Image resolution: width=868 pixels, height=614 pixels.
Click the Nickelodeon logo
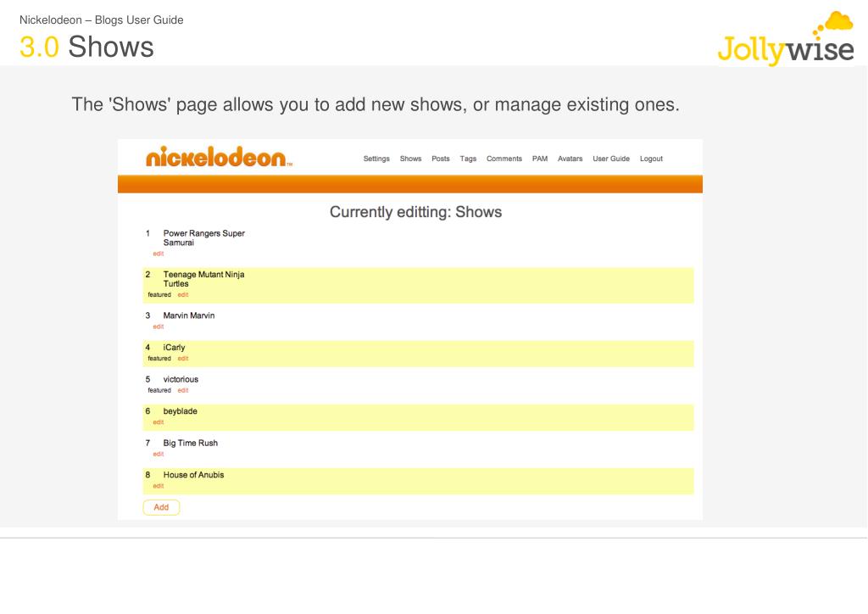pos(219,157)
